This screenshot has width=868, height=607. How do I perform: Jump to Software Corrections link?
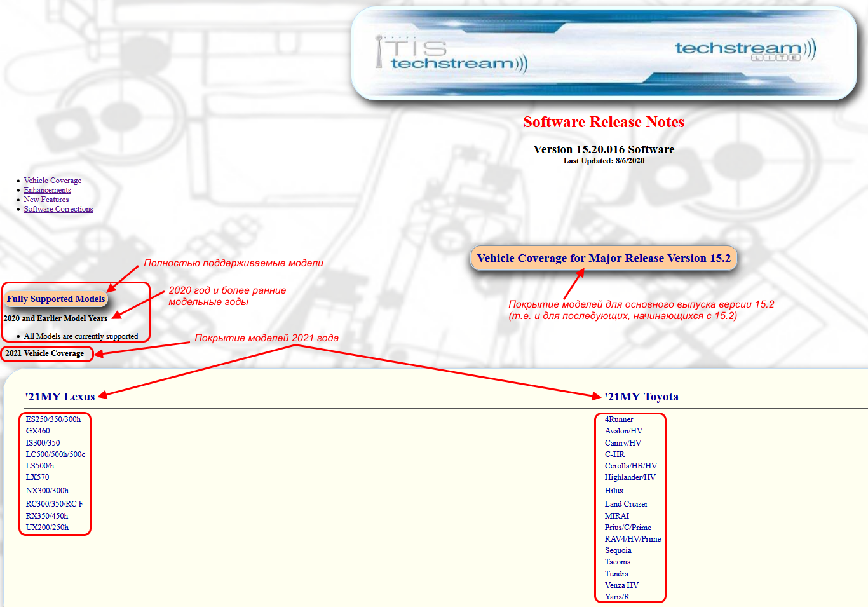(58, 209)
